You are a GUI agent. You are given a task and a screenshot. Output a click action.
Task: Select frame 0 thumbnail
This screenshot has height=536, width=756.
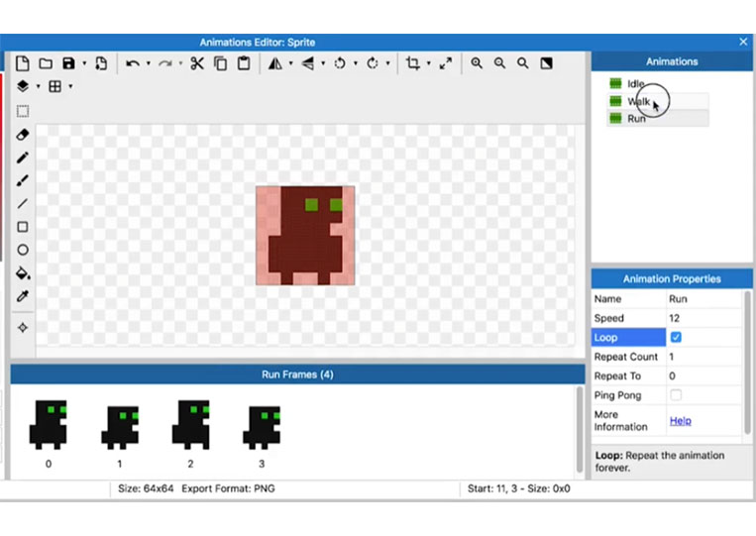pos(49,425)
